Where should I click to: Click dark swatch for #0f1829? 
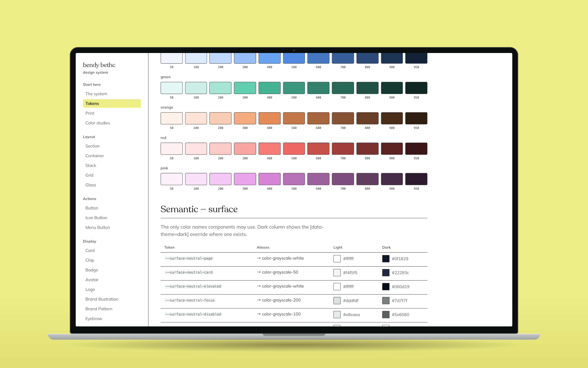[386, 259]
